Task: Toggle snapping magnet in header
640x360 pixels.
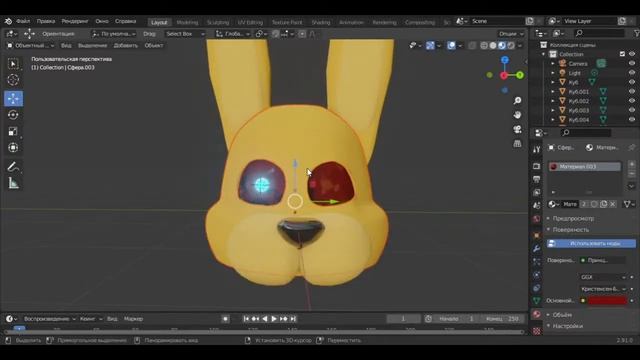Action: [x=276, y=34]
